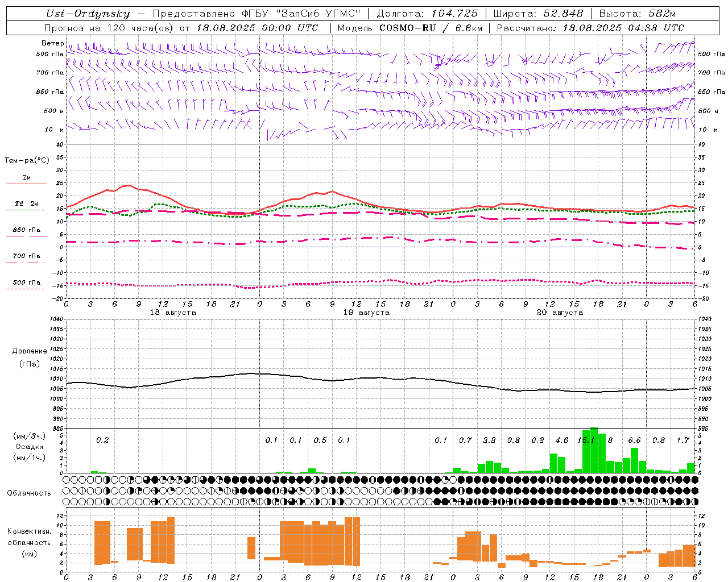The height and width of the screenshot is (582, 728).
Task: Click the Долгота: 104.725 value
Action: (x=427, y=14)
